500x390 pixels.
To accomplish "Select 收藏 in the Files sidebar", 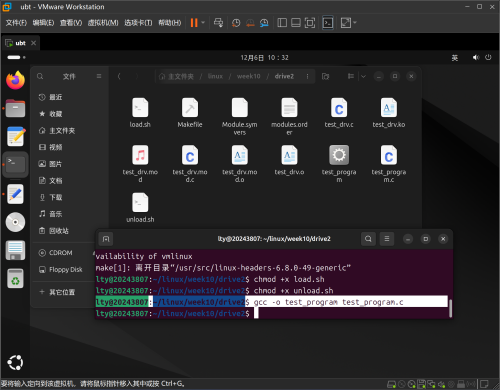I will click(x=68, y=114).
